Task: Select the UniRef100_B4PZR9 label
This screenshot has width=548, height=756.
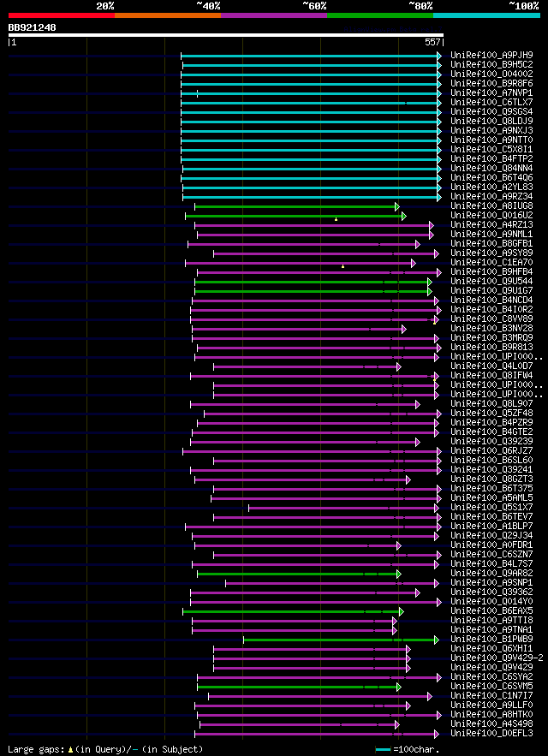Action: 491,423
